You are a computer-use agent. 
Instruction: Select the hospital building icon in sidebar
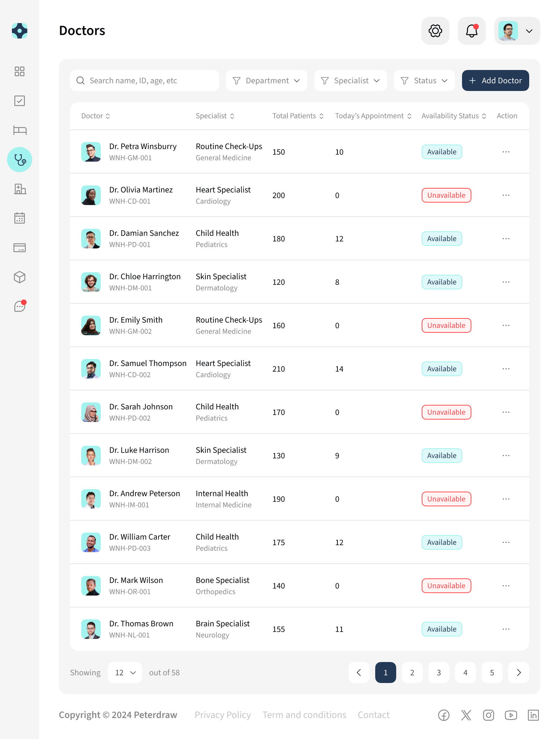(x=20, y=189)
